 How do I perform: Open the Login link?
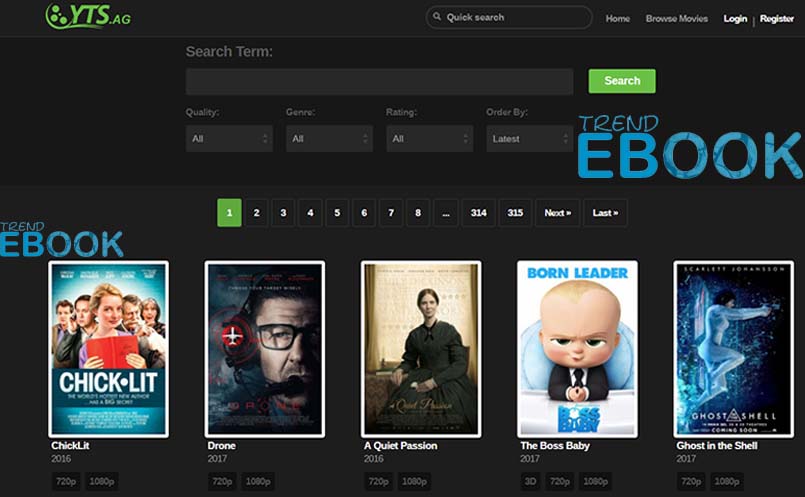click(x=735, y=18)
